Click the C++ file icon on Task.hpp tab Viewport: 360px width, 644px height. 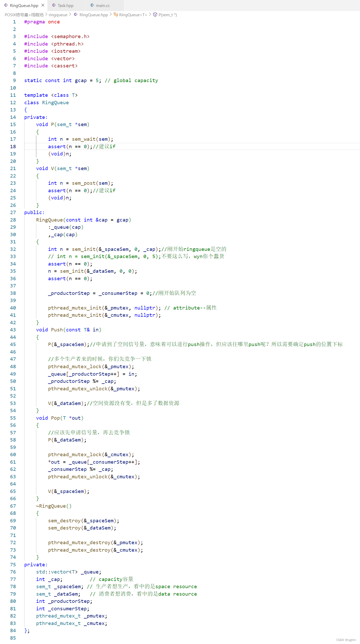[x=54, y=5]
